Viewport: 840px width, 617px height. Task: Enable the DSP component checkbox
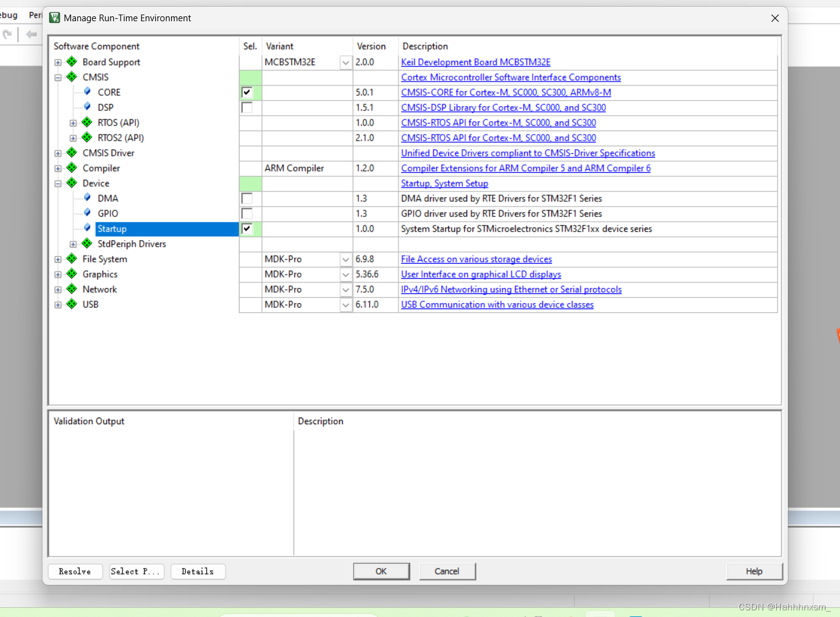point(247,107)
